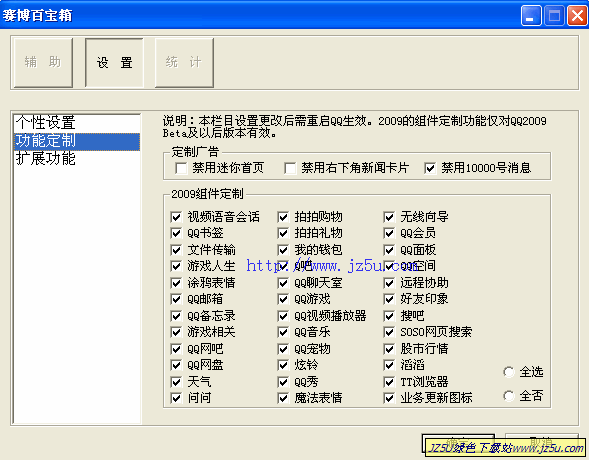Toggle QQ宠物 checkbox
The height and width of the screenshot is (460, 589).
283,349
